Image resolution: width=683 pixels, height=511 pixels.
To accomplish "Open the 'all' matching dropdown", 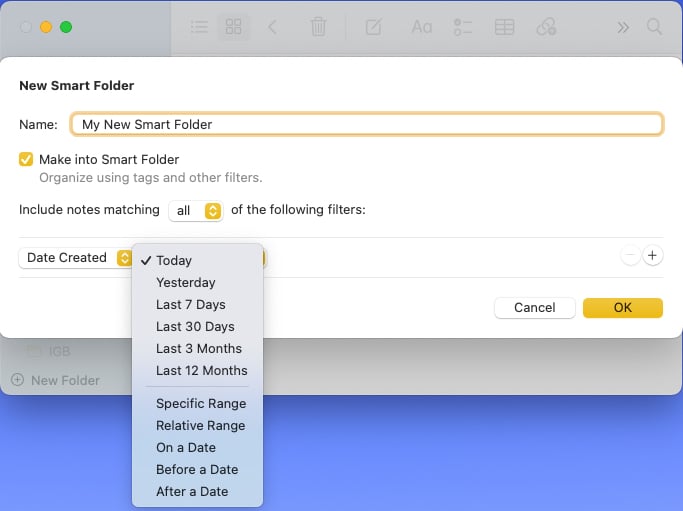I will click(x=196, y=211).
